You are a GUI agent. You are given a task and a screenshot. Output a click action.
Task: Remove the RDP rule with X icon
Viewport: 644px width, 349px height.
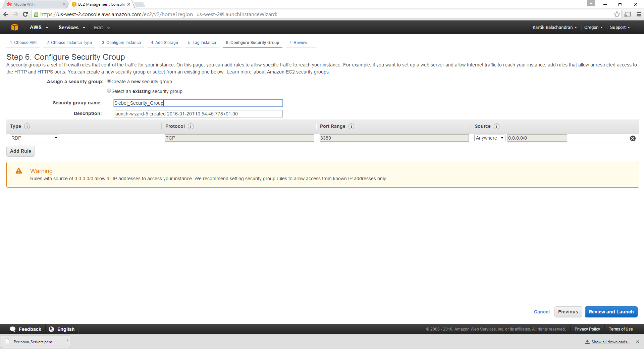[x=633, y=138]
